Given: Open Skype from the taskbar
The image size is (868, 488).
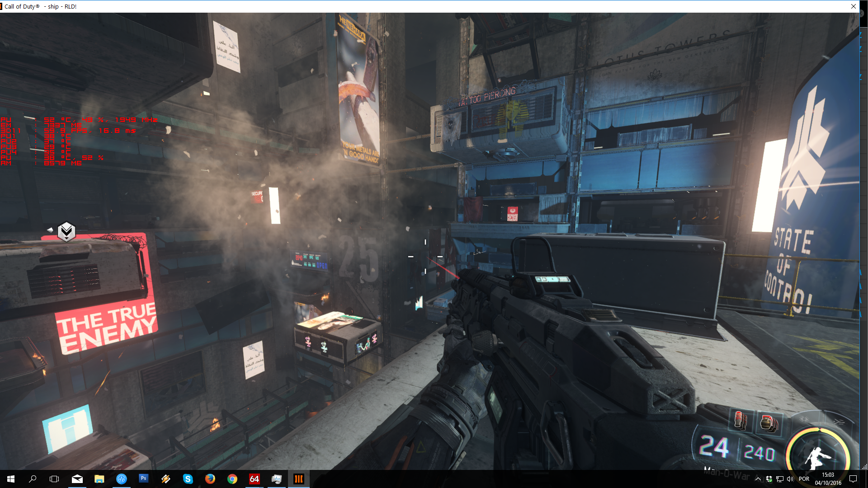Looking at the screenshot, I should [188, 479].
